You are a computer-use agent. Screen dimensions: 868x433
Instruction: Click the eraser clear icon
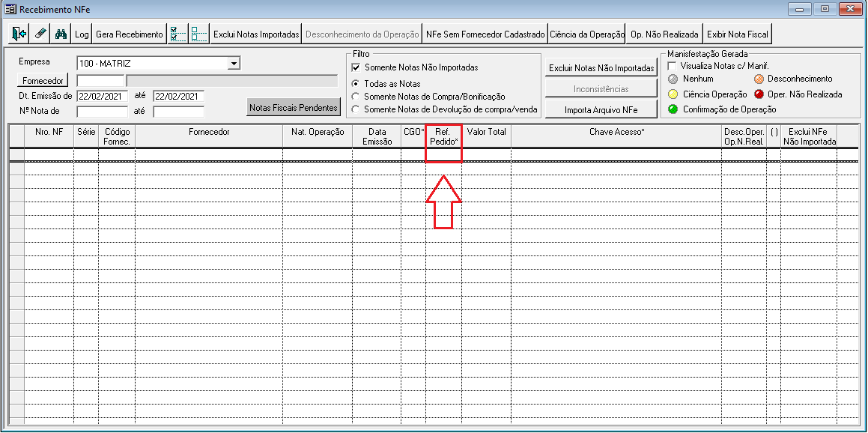coord(39,34)
